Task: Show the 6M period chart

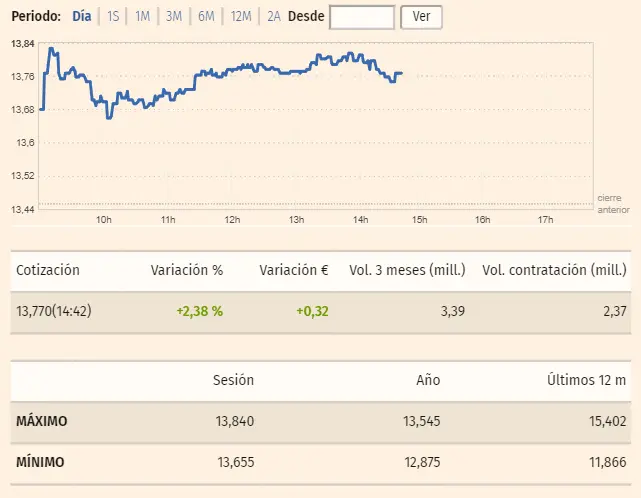Action: pos(206,17)
